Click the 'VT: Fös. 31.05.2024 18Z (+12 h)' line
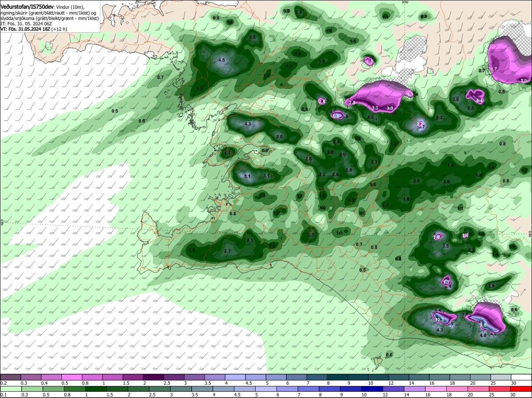532x398 pixels. pos(34,29)
